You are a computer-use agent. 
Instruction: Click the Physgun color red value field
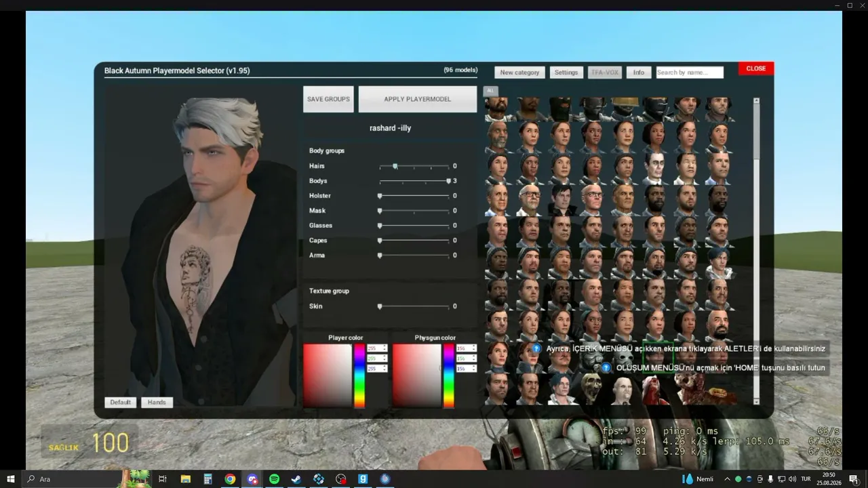click(467, 348)
